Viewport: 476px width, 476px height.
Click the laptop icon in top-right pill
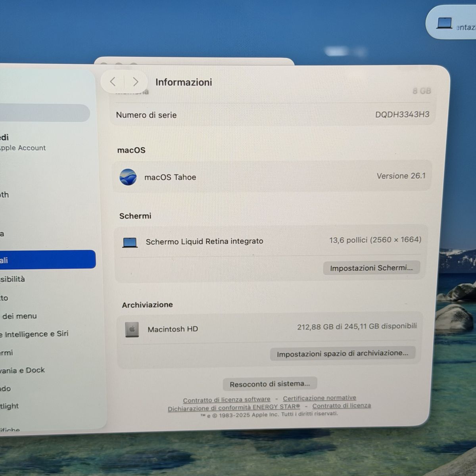click(x=444, y=23)
